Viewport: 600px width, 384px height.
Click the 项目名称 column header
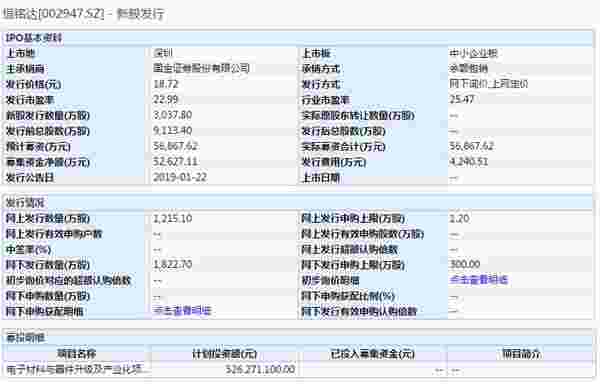pyautogui.click(x=76, y=354)
